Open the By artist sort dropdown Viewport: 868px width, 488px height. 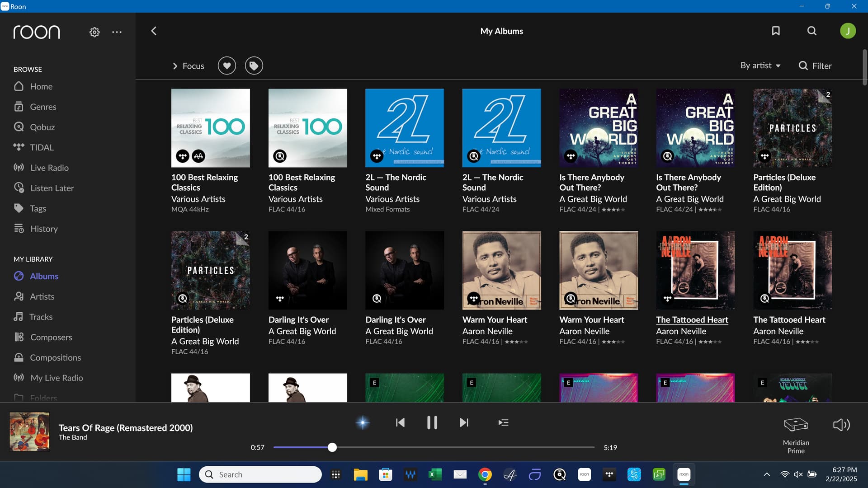(760, 66)
